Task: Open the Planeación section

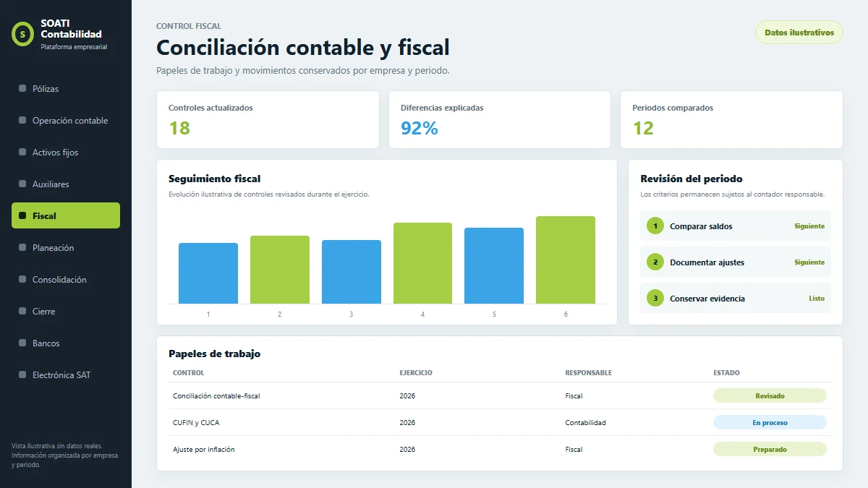Action: [x=66, y=247]
